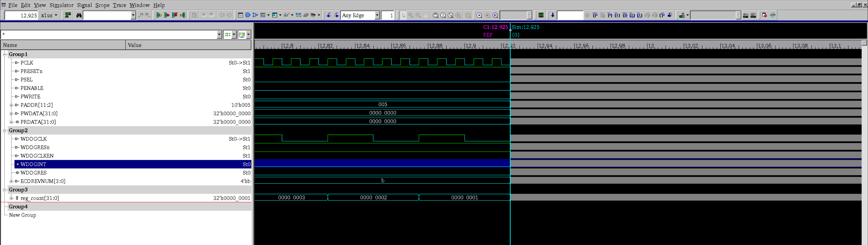Select the hand pan tool
The height and width of the screenshot is (245, 868).
click(426, 15)
